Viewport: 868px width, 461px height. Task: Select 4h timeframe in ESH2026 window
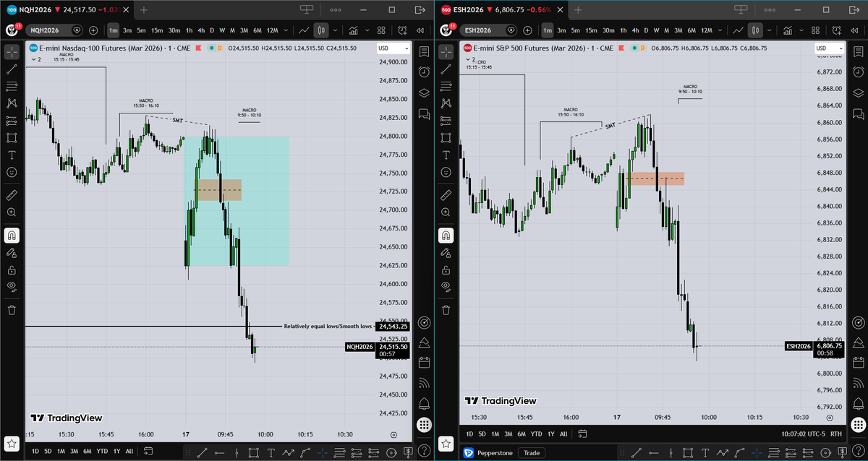(x=634, y=30)
